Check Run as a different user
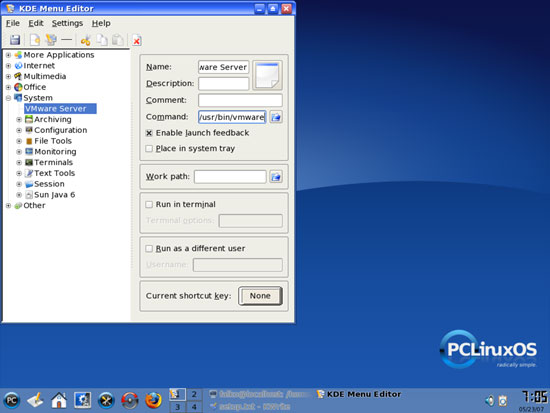The height and width of the screenshot is (413, 550). 149,249
